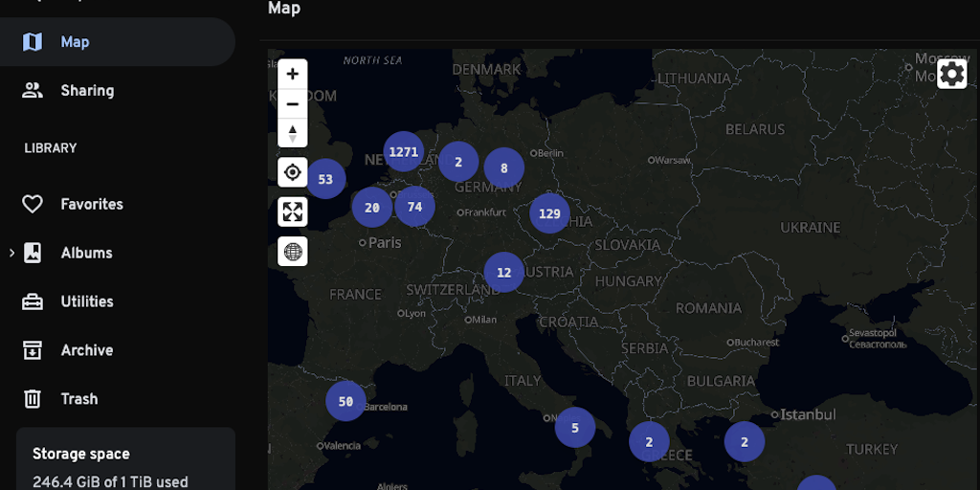Open the 2 photo cluster in Greece

coord(649,442)
